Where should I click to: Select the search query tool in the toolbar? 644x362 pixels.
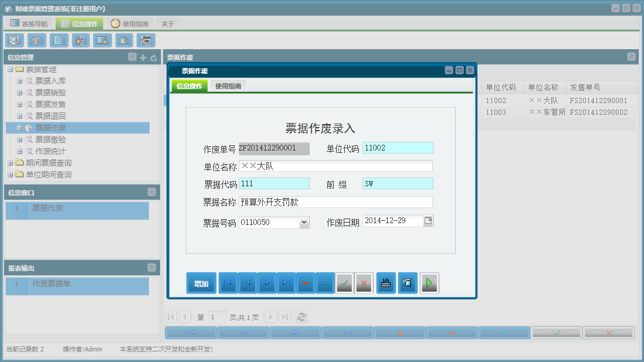pyautogui.click(x=14, y=40)
